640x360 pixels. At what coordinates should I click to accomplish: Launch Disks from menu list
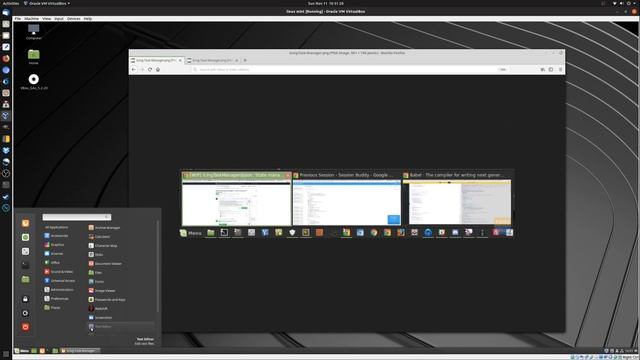click(96, 255)
